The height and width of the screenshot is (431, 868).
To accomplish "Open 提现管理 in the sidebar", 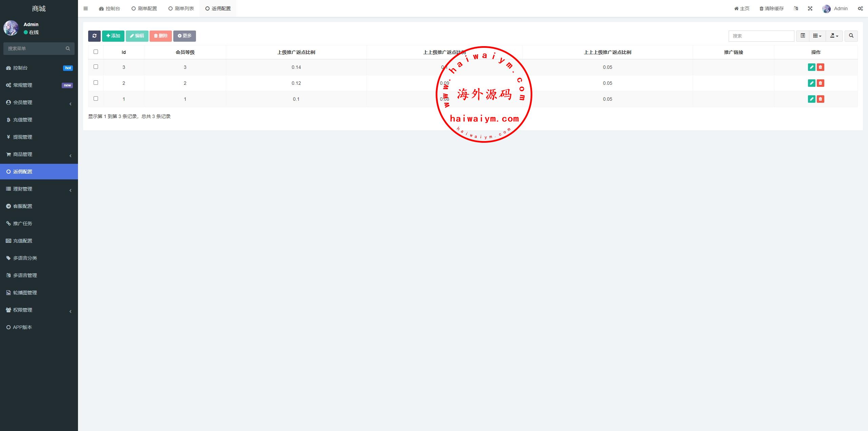I will coord(23,137).
